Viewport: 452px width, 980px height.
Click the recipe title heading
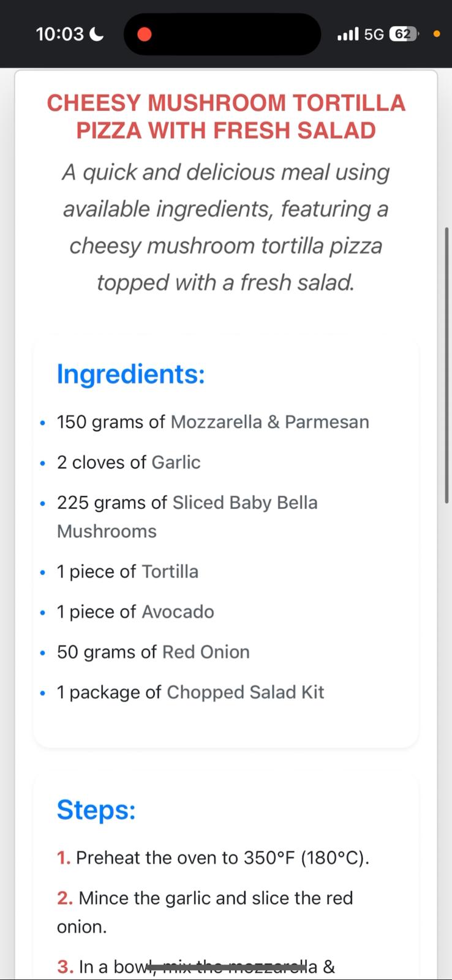click(x=226, y=116)
